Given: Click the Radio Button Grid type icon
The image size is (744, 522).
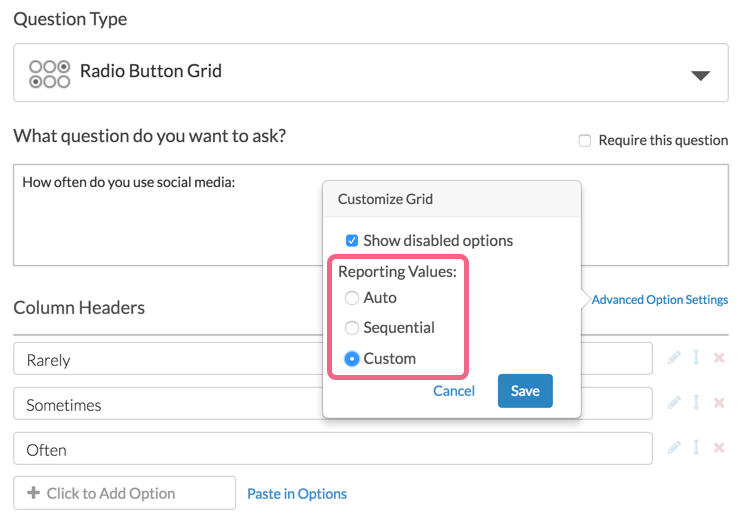Looking at the screenshot, I should (x=49, y=74).
